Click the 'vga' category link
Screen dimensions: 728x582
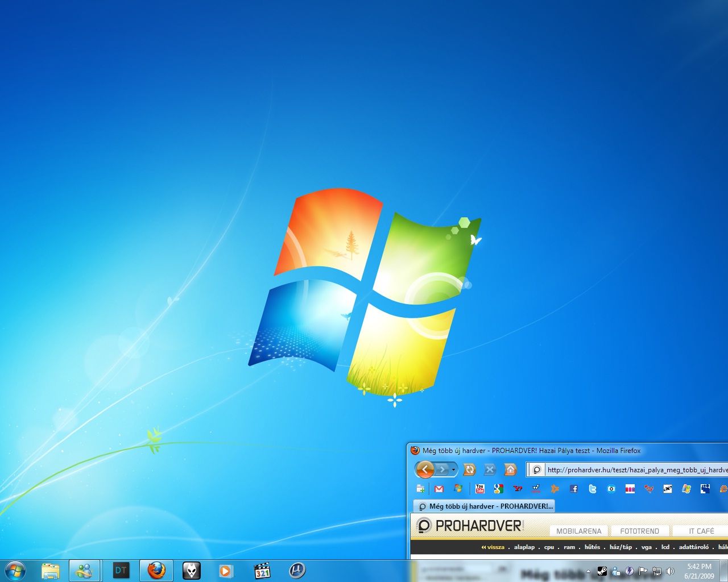(x=647, y=547)
